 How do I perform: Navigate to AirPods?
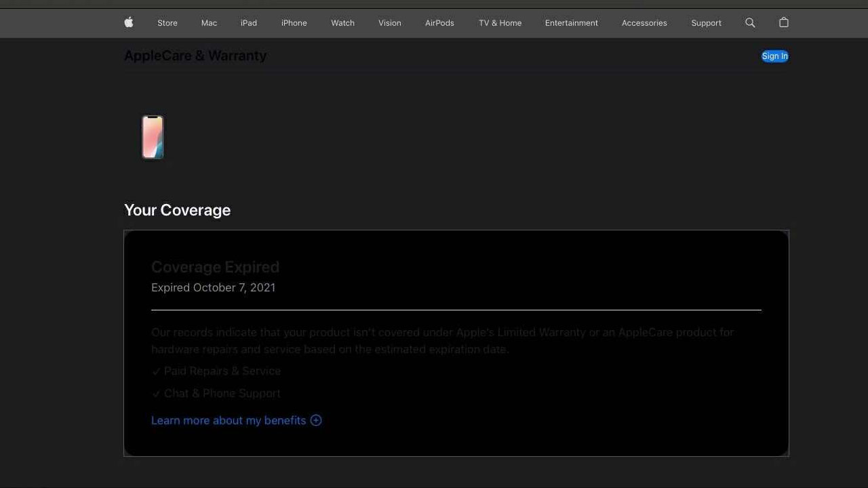click(x=439, y=23)
